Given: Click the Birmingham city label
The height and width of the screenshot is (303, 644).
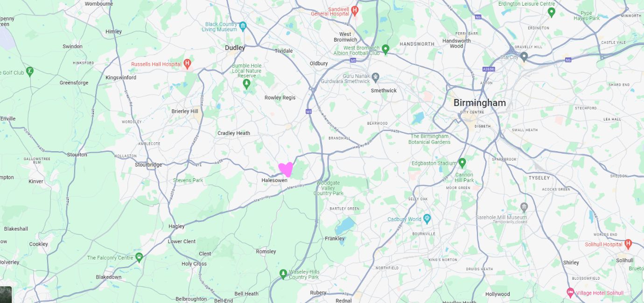Looking at the screenshot, I should [x=480, y=103].
